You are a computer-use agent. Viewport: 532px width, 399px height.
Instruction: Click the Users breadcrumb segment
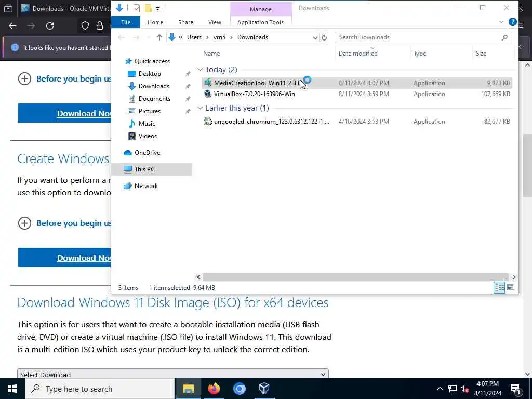[x=194, y=37]
